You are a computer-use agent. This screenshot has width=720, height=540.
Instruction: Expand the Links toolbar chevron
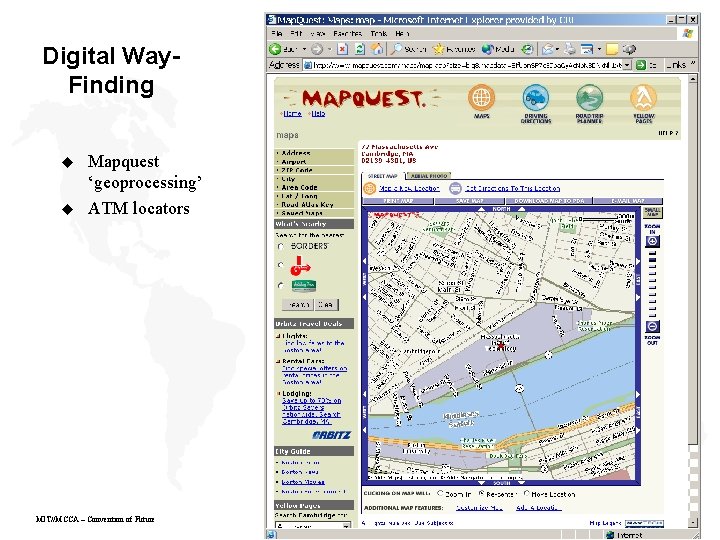[693, 63]
